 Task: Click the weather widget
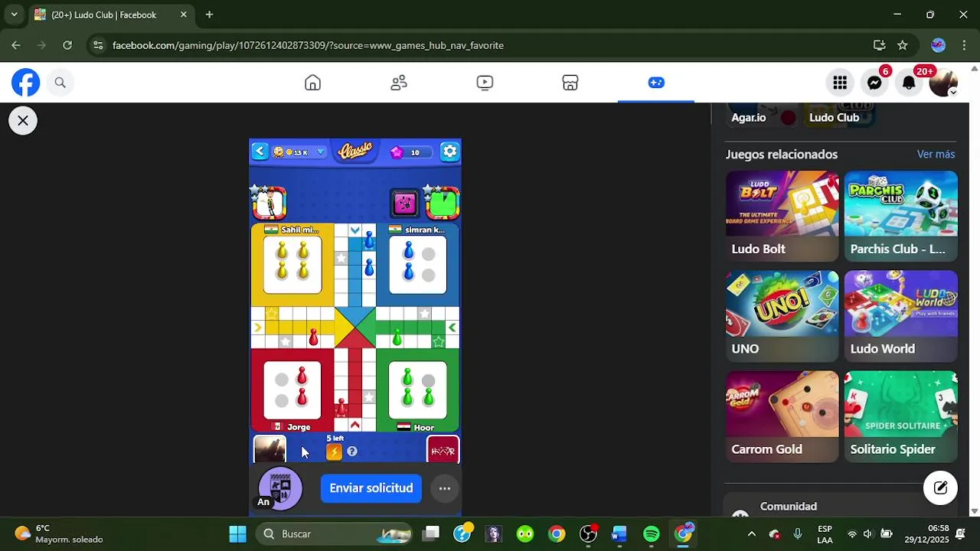[x=59, y=533]
